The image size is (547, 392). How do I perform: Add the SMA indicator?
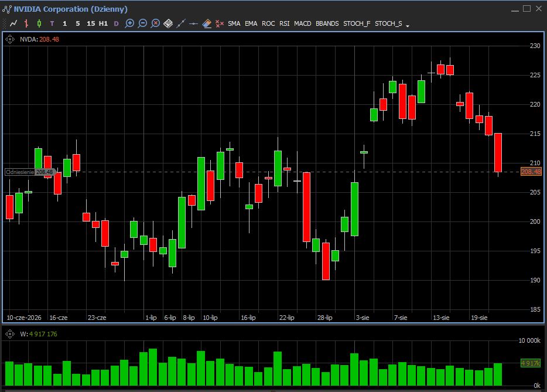click(x=234, y=23)
